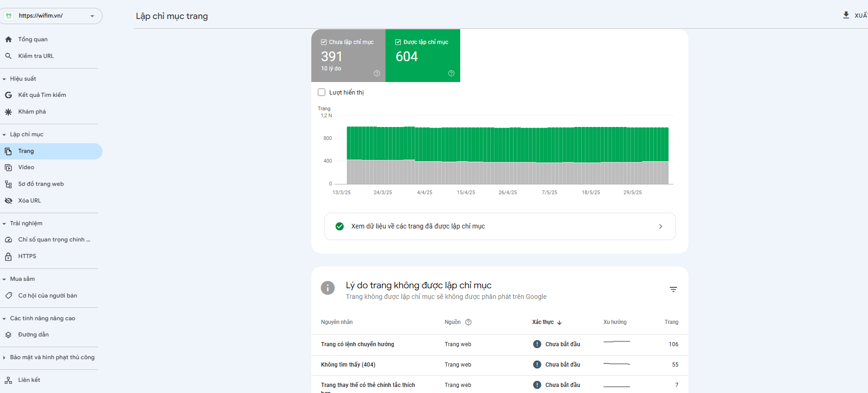Click help icon on Được lập chỉ mục card
This screenshot has width=868, height=393.
click(x=451, y=73)
